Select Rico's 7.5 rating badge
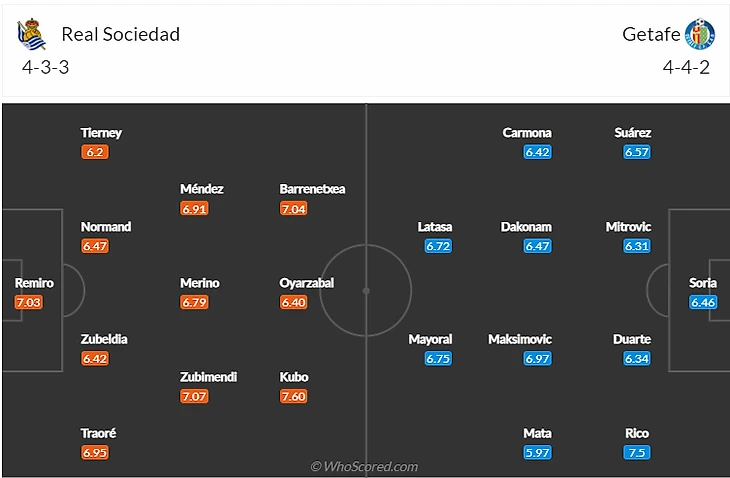Screen dimensions: 730x478 click(x=636, y=452)
